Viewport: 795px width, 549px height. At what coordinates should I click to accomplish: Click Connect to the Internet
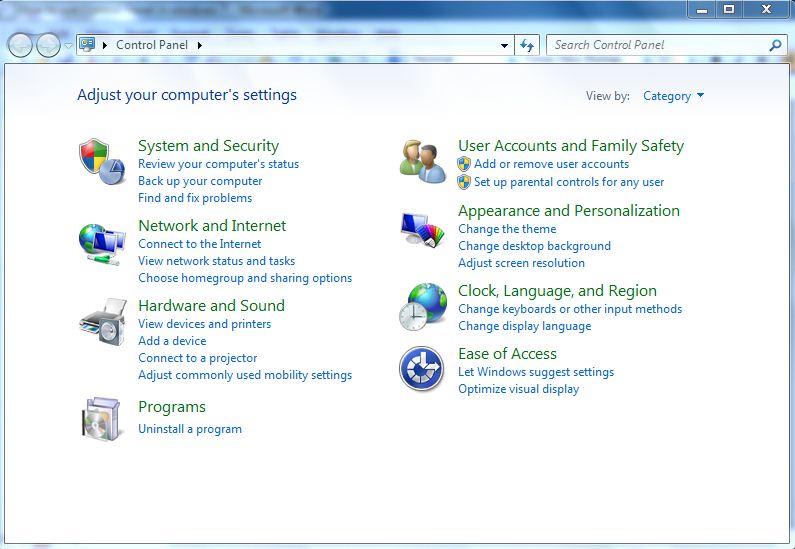(x=199, y=244)
